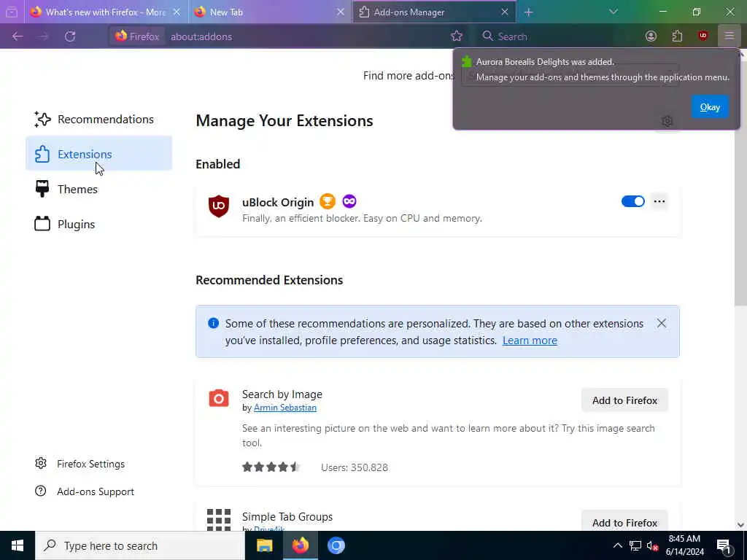Open Recommendations in the sidebar
This screenshot has width=747, height=560.
pyautogui.click(x=98, y=119)
